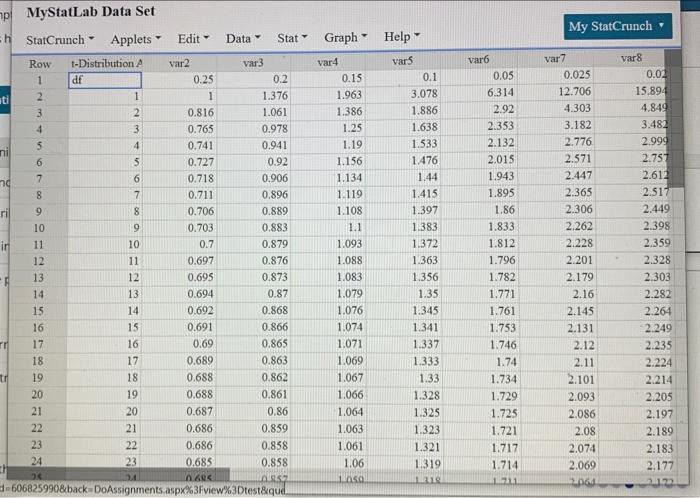Select the var2 column header

point(179,63)
